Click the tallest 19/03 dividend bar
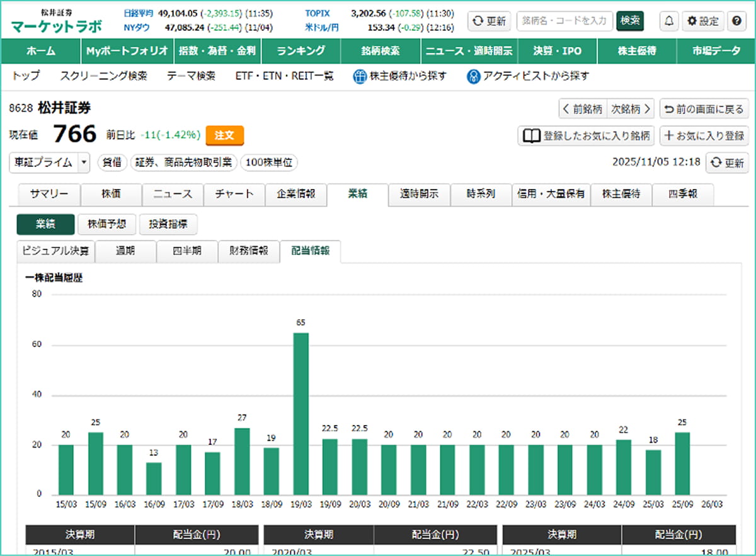The height and width of the screenshot is (556, 756). tap(301, 413)
